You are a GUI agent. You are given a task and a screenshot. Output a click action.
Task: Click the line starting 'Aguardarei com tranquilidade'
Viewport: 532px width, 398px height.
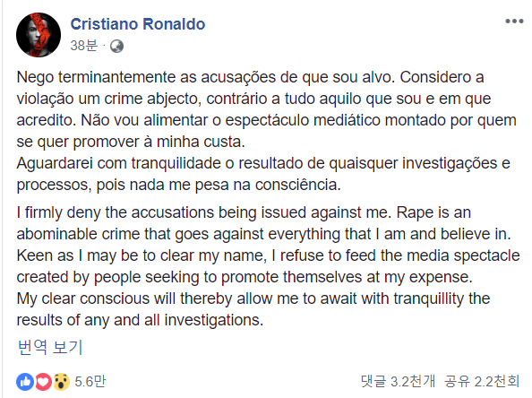point(263,164)
